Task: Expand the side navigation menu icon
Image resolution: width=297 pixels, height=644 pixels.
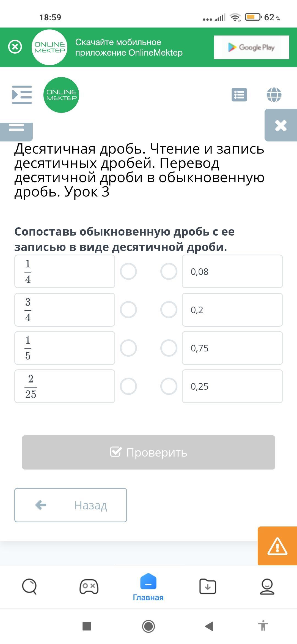Action: pyautogui.click(x=22, y=95)
